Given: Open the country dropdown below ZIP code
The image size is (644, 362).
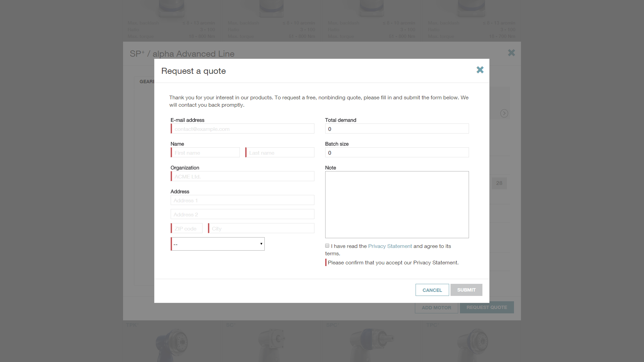Looking at the screenshot, I should [218, 244].
